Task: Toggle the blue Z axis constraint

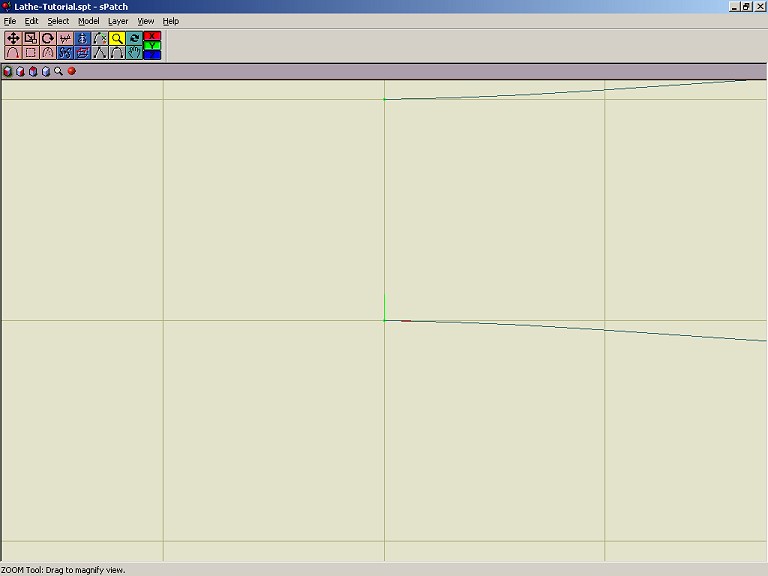Action: coord(152,55)
